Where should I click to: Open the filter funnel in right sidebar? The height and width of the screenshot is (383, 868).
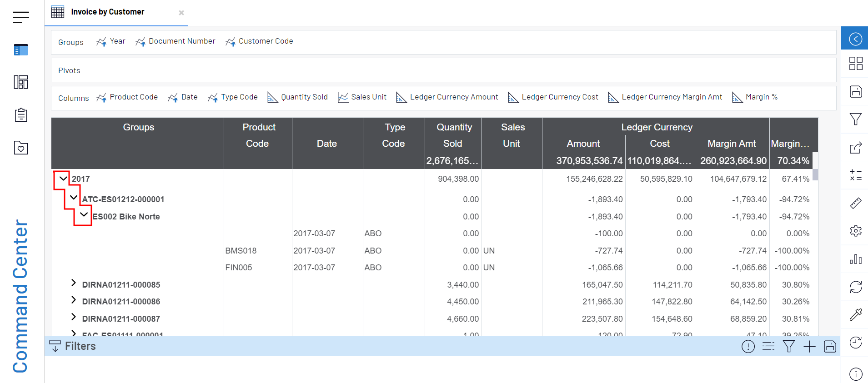[855, 119]
